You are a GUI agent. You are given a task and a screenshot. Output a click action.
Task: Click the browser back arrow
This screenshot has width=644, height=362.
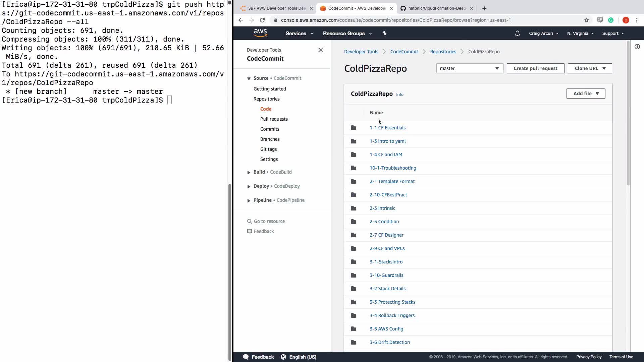coord(241,20)
